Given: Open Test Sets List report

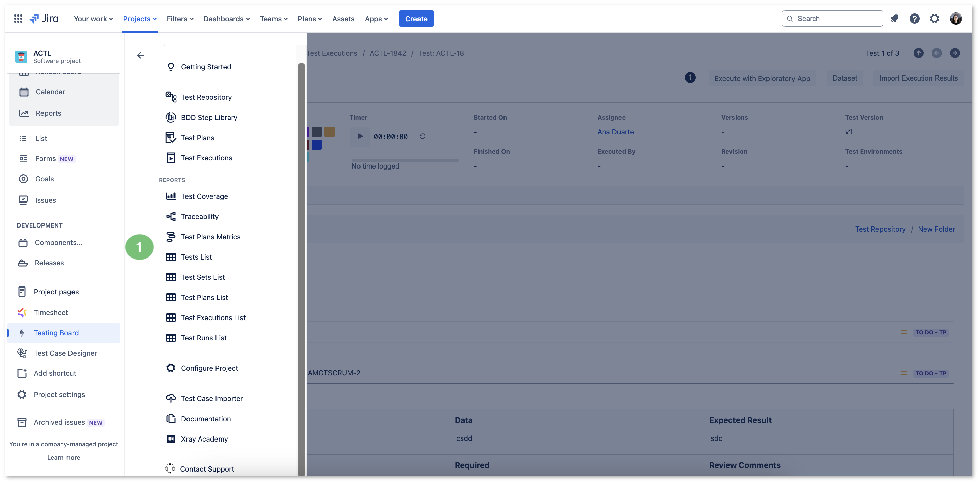Looking at the screenshot, I should coord(203,277).
